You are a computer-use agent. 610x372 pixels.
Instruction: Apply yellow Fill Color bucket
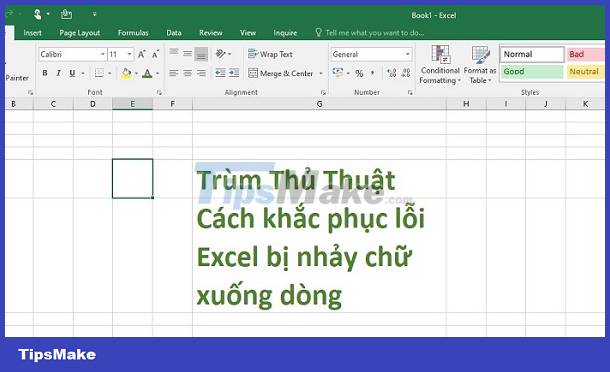(x=126, y=73)
